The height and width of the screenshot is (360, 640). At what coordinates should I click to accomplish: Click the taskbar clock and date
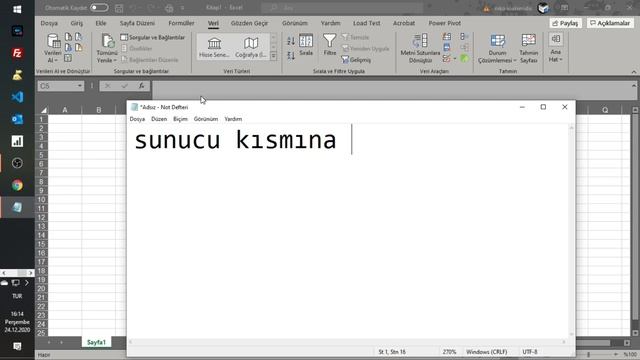pos(17,322)
